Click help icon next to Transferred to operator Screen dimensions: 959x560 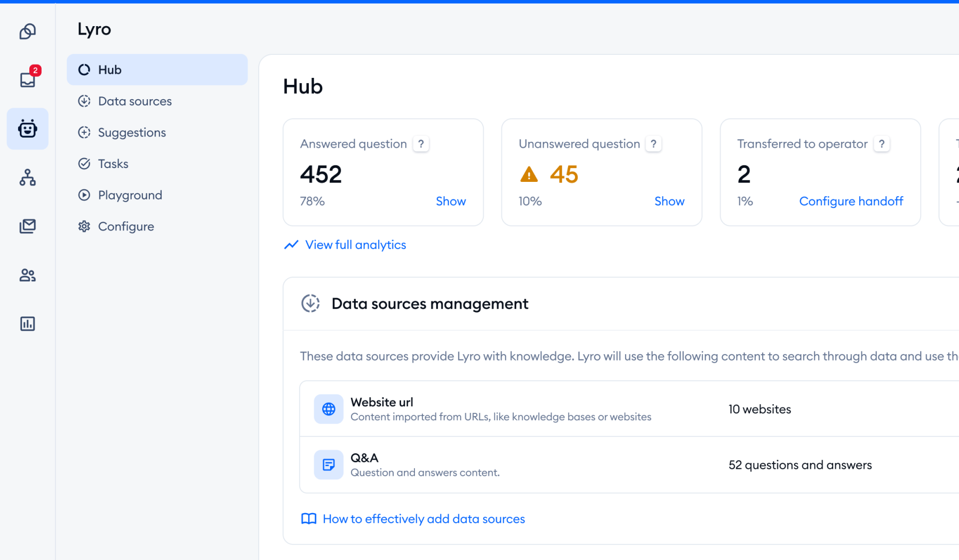[882, 144]
